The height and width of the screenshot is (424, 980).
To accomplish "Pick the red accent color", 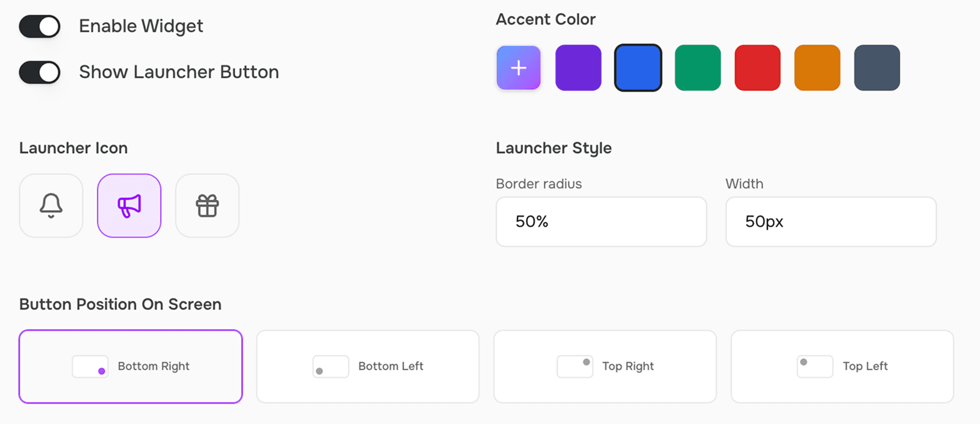I will tap(757, 67).
